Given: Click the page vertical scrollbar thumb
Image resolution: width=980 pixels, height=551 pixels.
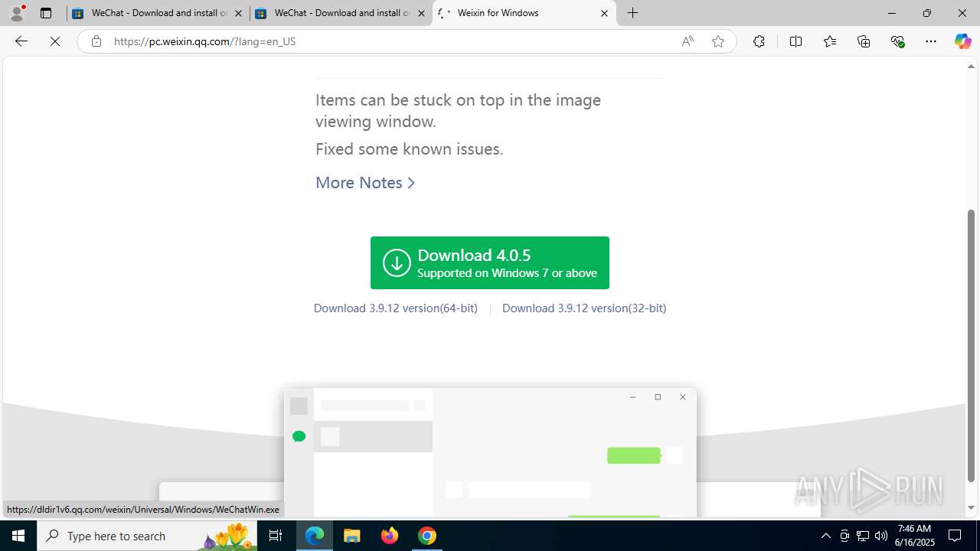Looking at the screenshot, I should 971,345.
